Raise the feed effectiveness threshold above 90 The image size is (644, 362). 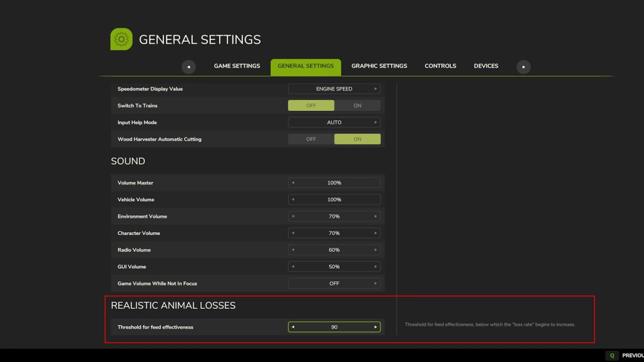point(376,327)
